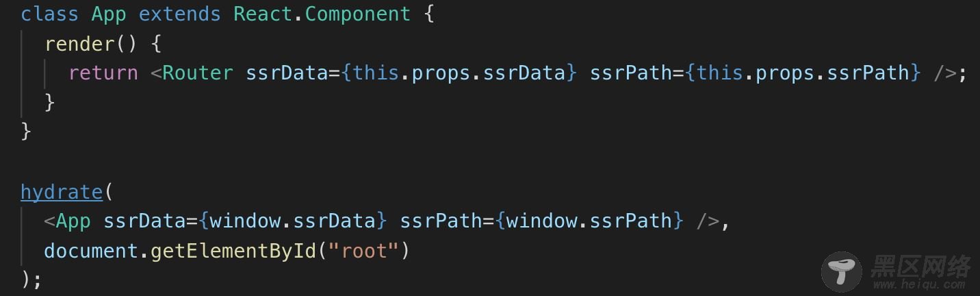Click window.ssrPath expression

(589, 221)
